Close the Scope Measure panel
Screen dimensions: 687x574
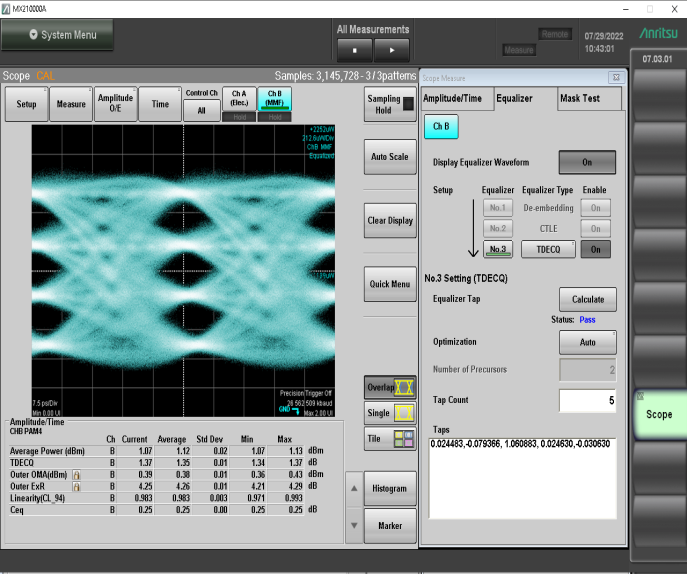point(615,77)
